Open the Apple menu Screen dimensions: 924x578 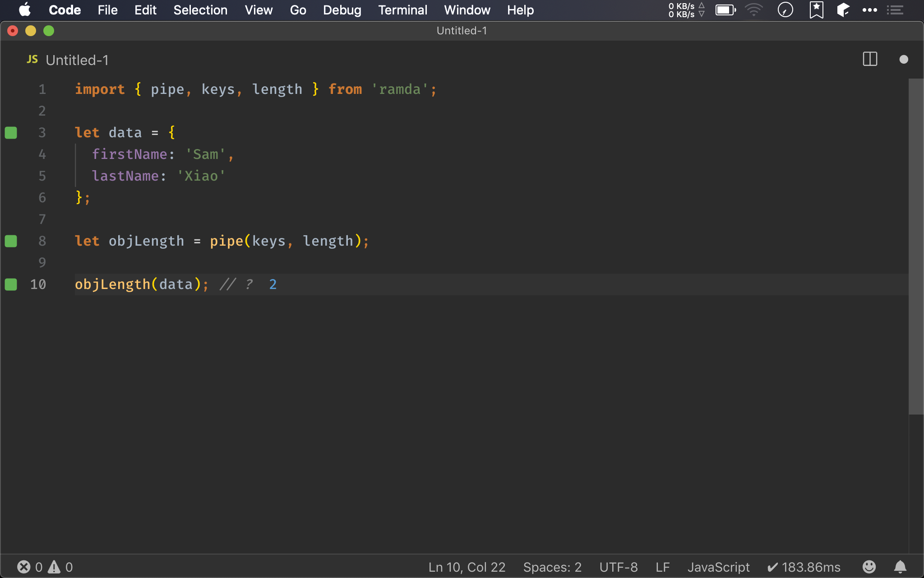pyautogui.click(x=25, y=10)
